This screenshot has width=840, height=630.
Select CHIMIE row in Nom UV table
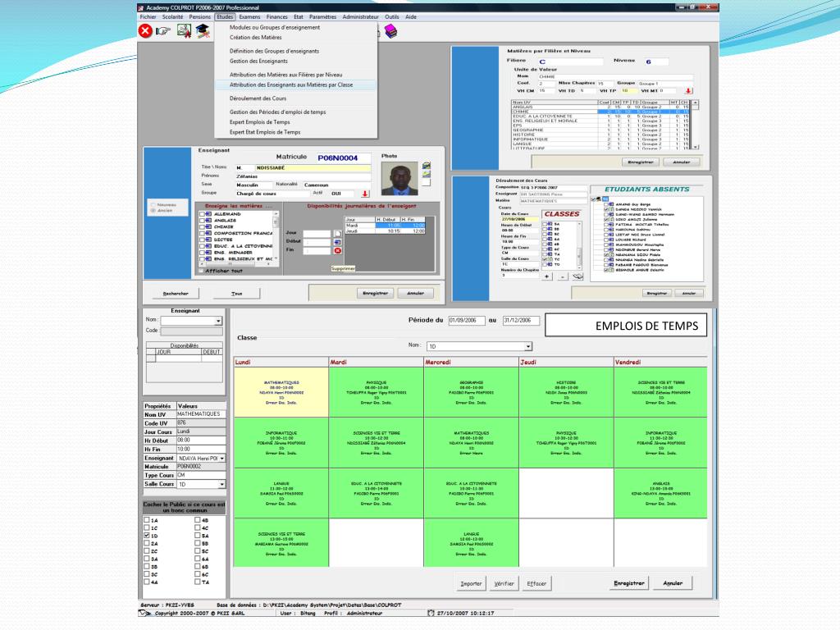point(600,112)
